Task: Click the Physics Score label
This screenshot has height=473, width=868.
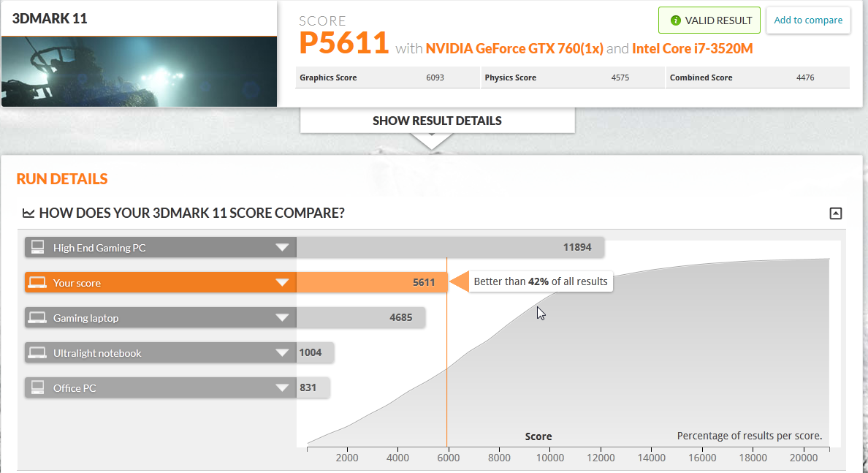Action: pos(511,77)
